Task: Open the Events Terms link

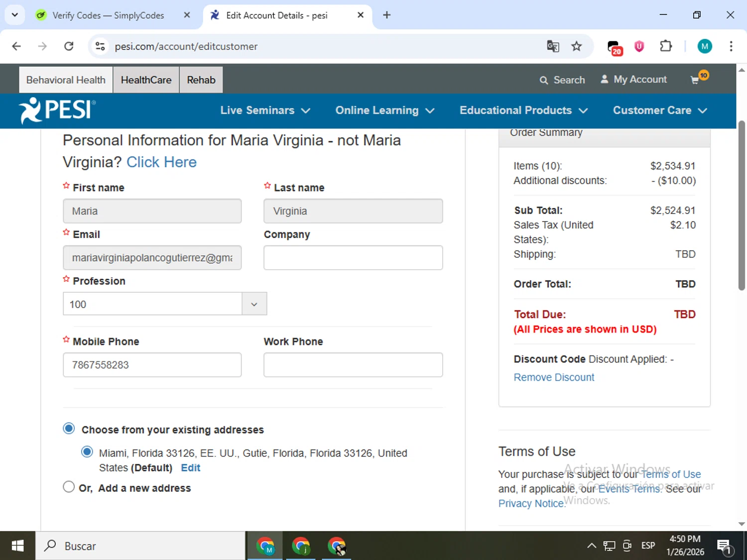Action: tap(629, 489)
